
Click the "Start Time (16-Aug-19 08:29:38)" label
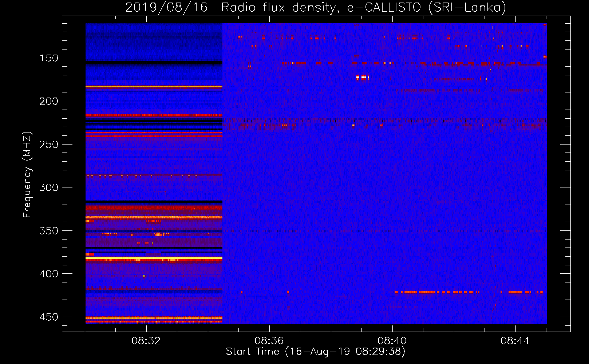316,352
